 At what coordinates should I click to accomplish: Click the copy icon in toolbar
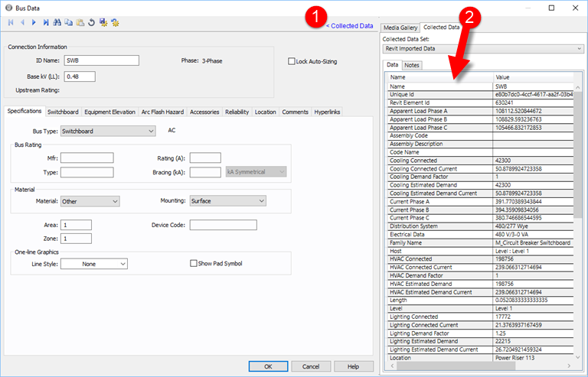point(69,23)
